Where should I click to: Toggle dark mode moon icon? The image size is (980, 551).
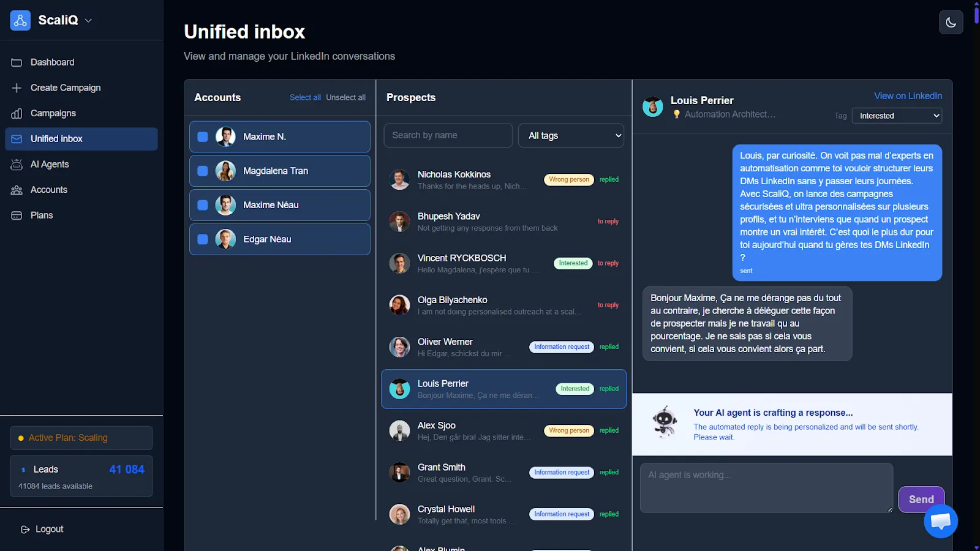[x=951, y=23]
